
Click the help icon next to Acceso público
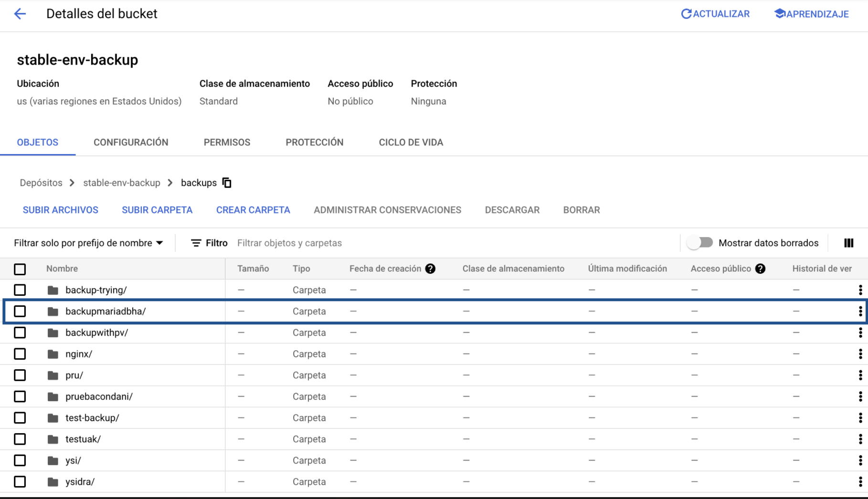[x=761, y=268]
